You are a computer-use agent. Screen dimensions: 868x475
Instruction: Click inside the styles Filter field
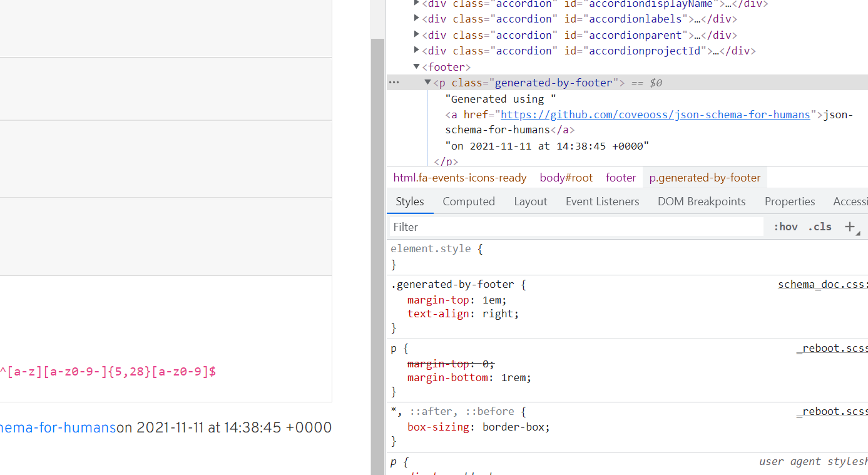[x=563, y=227]
